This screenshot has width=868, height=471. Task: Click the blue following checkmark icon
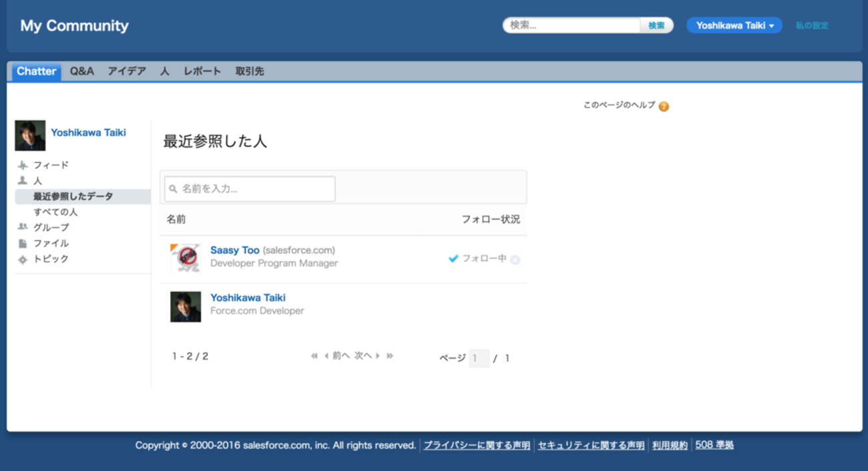pos(453,259)
